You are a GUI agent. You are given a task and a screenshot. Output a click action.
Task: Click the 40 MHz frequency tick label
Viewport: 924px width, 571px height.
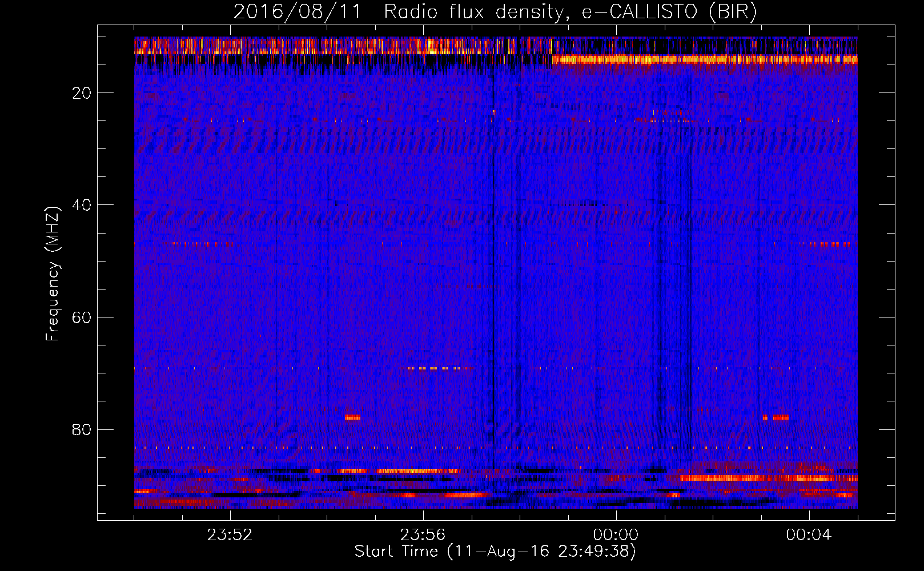coord(82,205)
